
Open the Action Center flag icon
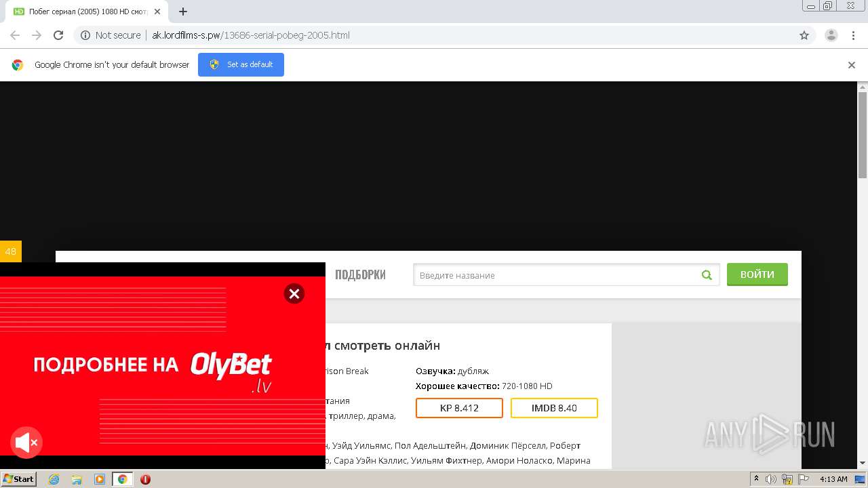pyautogui.click(x=804, y=479)
